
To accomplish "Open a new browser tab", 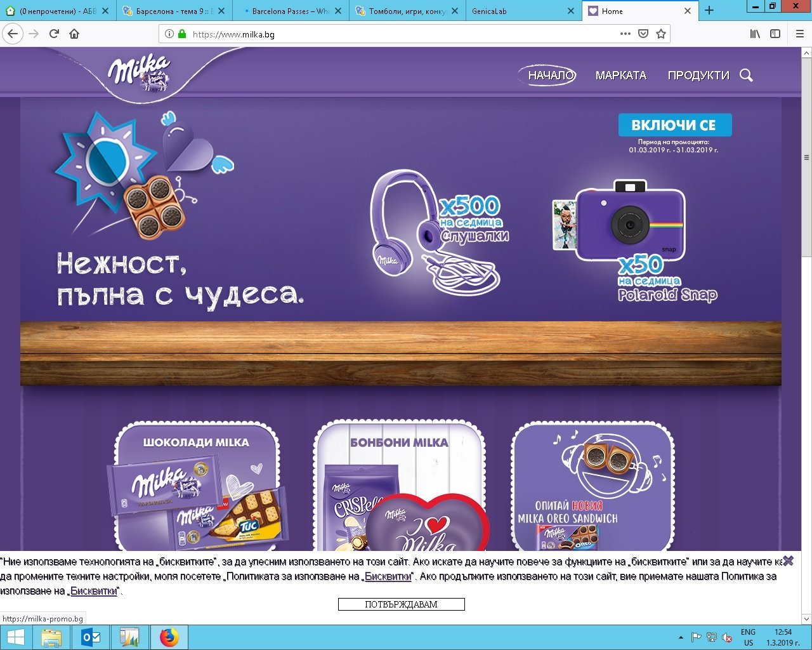I will 709,11.
